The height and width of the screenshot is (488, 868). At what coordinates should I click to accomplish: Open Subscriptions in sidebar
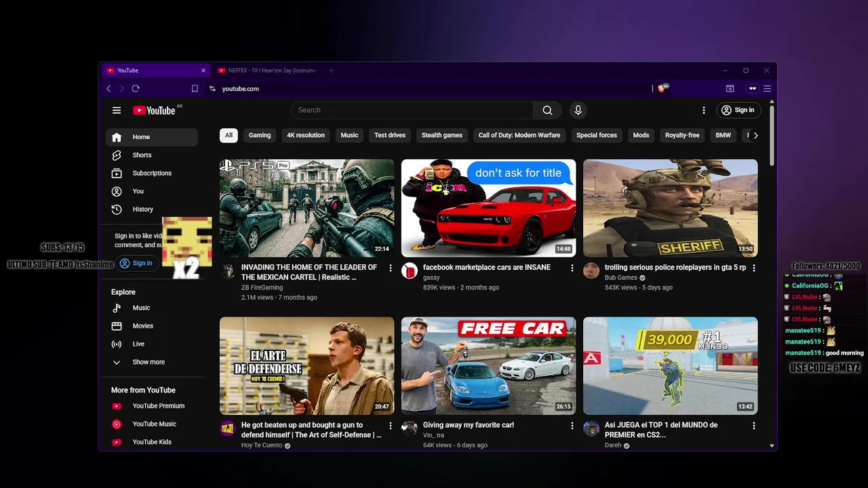(x=152, y=174)
